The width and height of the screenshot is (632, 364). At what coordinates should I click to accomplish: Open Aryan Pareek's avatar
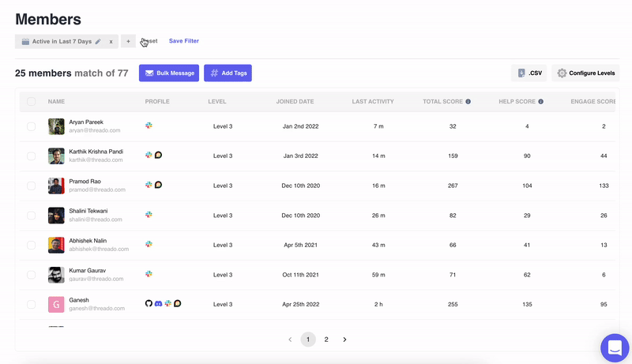[56, 126]
